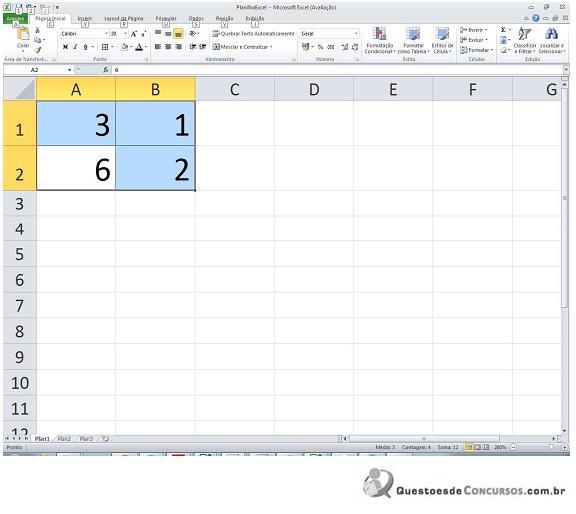
Task: Click Zoom In plus on status bar
Action: (x=564, y=447)
